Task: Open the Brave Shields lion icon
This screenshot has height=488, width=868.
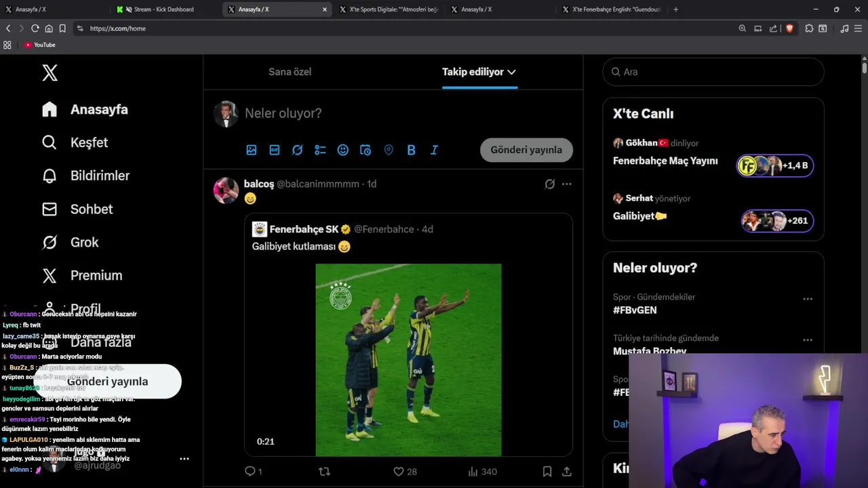Action: (x=789, y=28)
